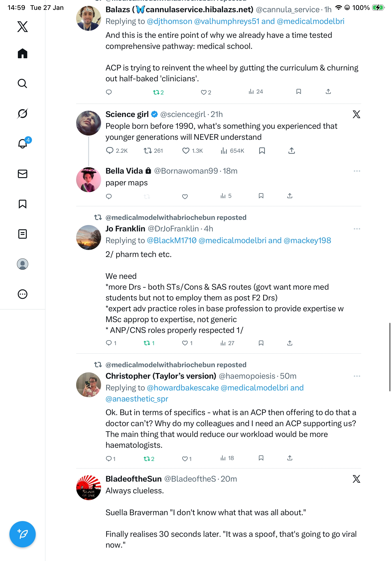Open the sidebar Bookmarks page

pyautogui.click(x=23, y=204)
